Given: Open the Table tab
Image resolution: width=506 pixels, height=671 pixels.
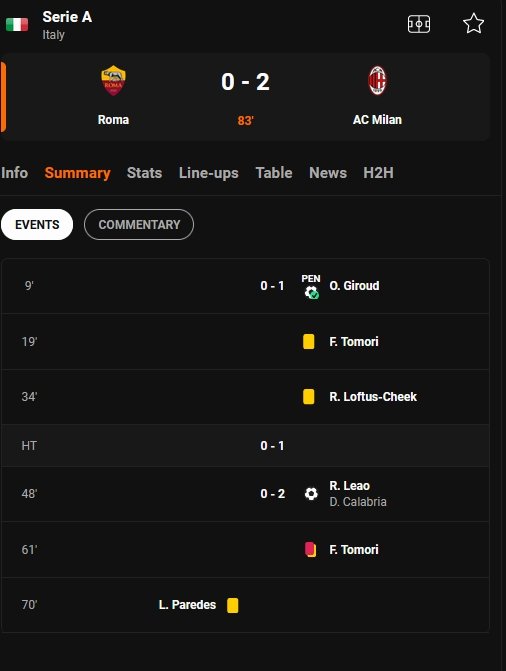Looking at the screenshot, I should coord(274,173).
